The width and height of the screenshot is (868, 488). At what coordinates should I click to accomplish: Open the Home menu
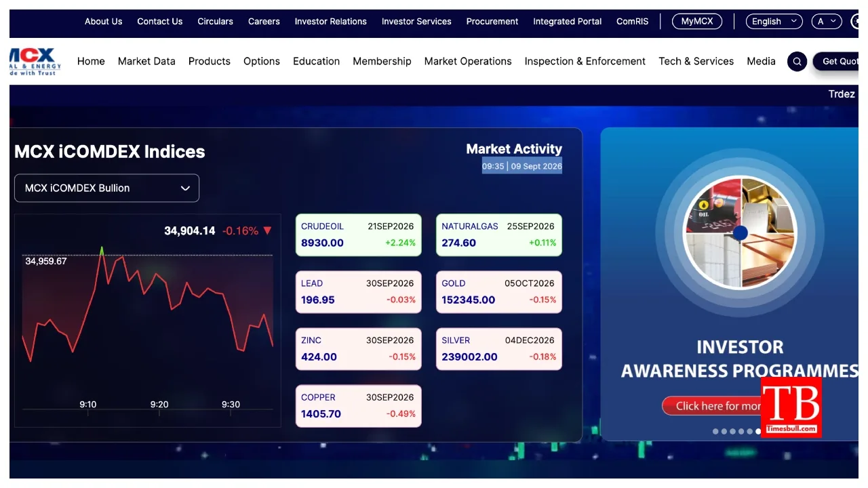point(91,61)
